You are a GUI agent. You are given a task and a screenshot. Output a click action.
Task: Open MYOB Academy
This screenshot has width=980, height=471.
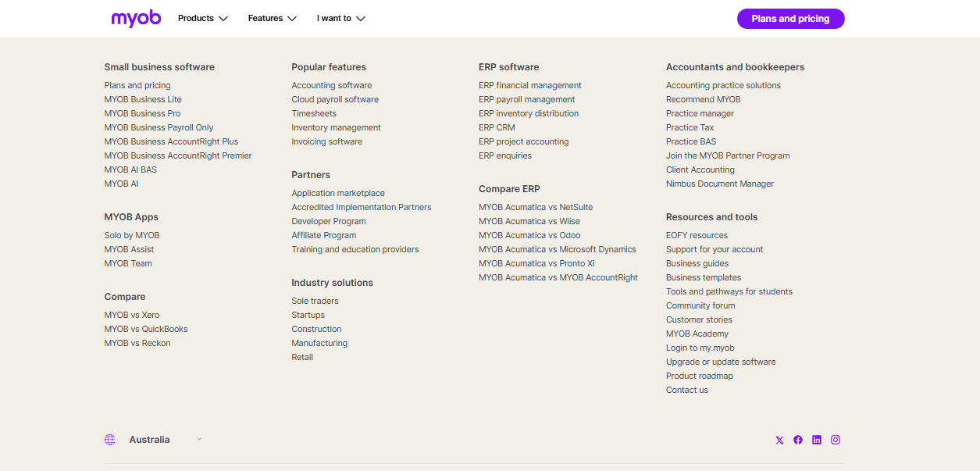(697, 334)
